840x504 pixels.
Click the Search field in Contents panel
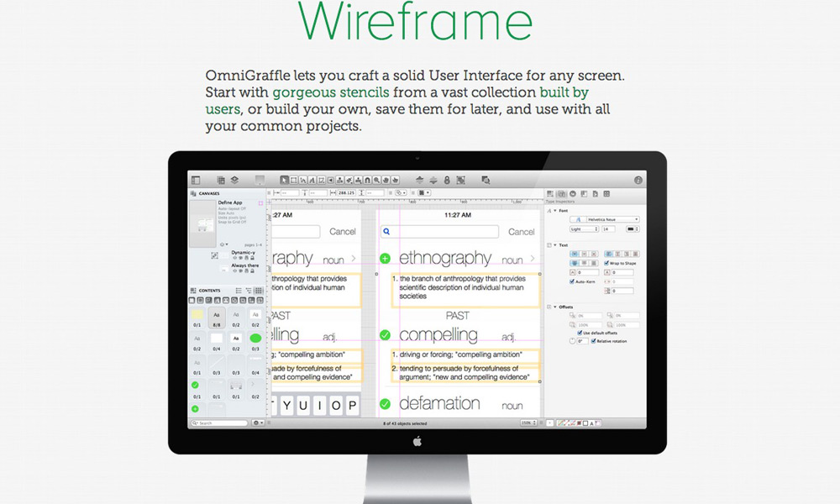click(219, 423)
